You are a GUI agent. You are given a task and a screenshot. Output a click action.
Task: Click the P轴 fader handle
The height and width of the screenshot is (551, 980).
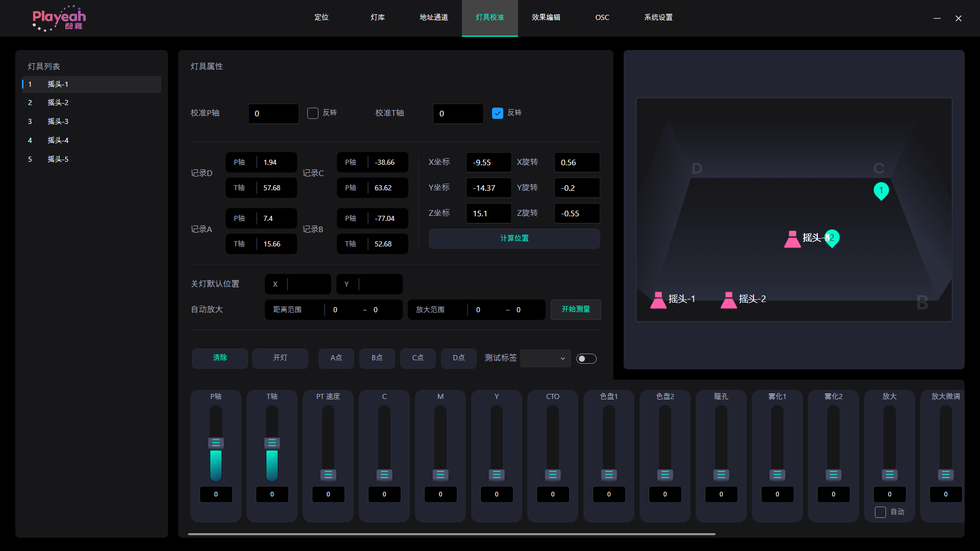coord(216,443)
